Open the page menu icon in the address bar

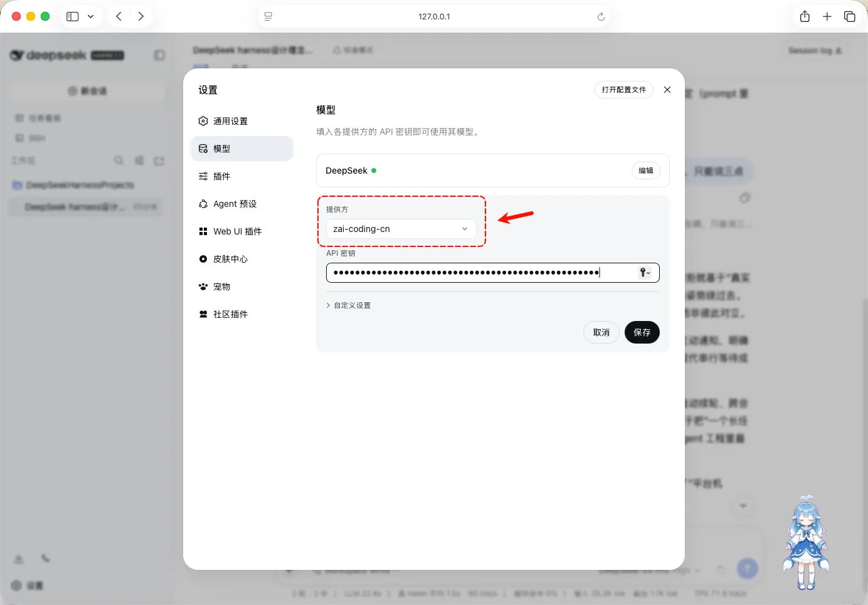pos(268,16)
